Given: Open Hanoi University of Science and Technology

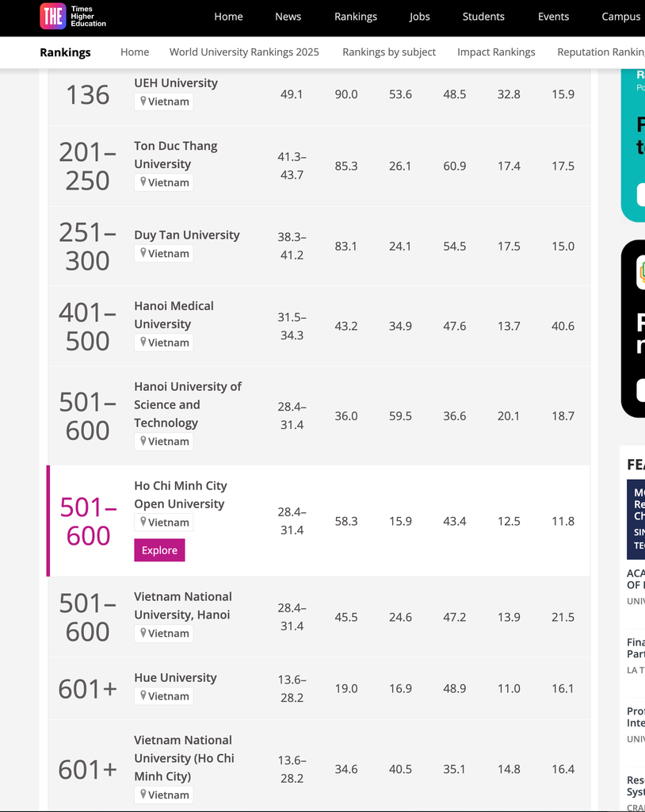Looking at the screenshot, I should 188,404.
